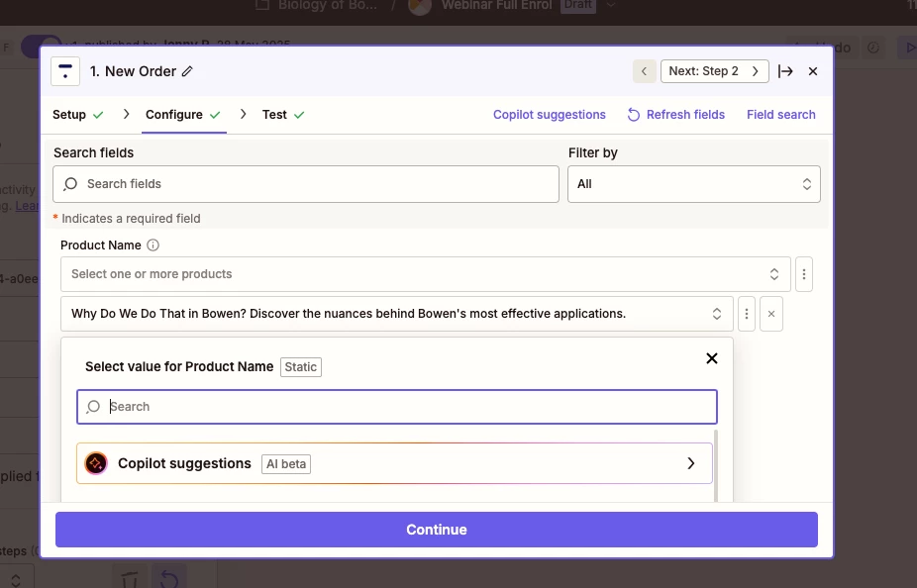The width and height of the screenshot is (917, 588).
Task: Open Select one or more products dropdown
Action: pyautogui.click(x=425, y=274)
